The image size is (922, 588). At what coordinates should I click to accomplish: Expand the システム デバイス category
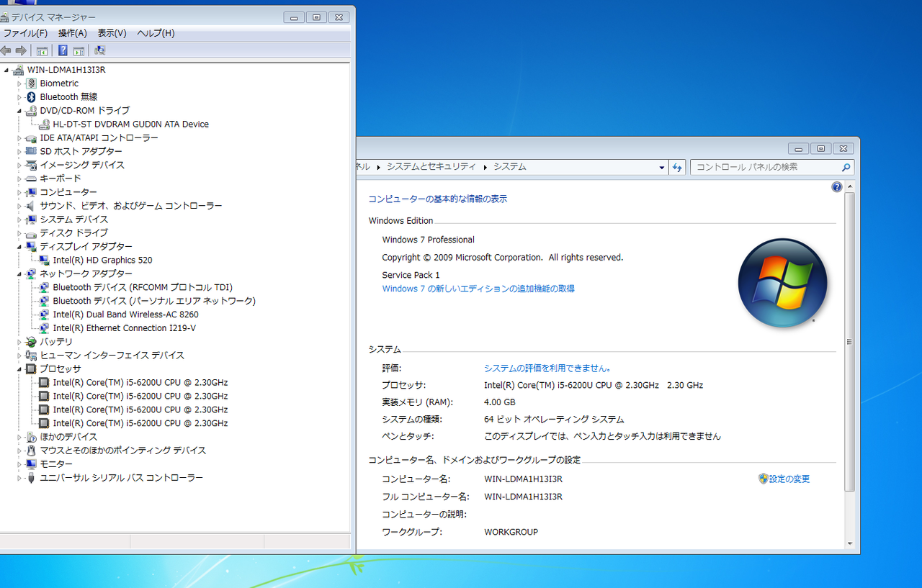20,220
